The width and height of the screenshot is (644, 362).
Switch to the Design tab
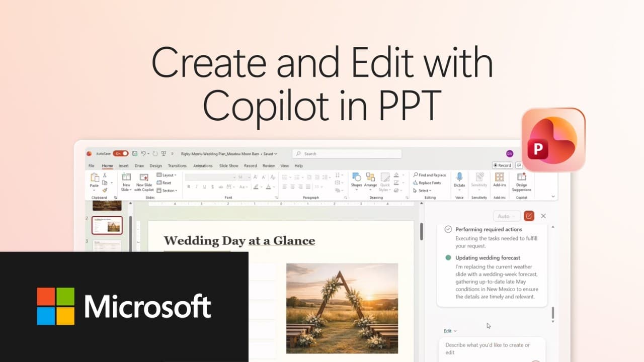pyautogui.click(x=155, y=165)
